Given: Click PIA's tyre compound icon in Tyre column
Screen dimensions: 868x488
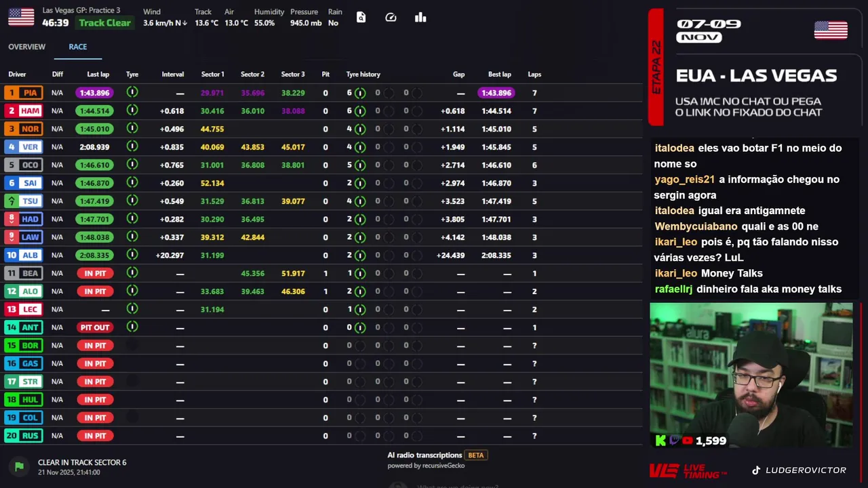Looking at the screenshot, I should 132,92.
